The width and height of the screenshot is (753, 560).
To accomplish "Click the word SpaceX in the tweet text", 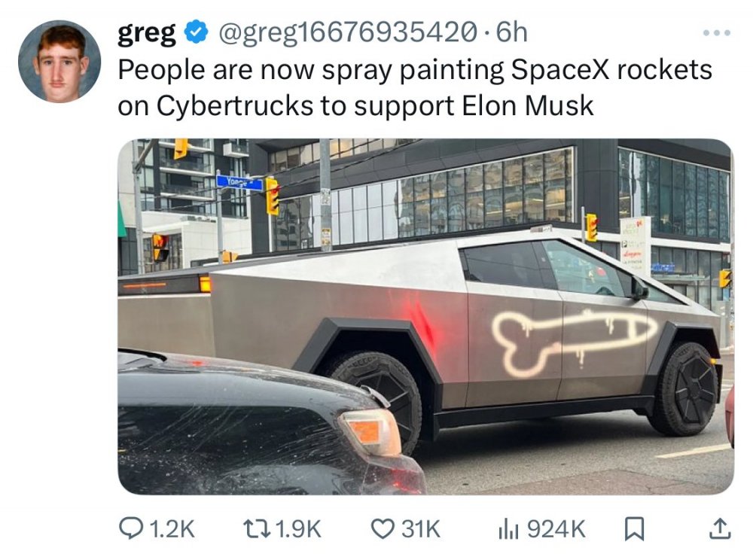I will [x=560, y=69].
